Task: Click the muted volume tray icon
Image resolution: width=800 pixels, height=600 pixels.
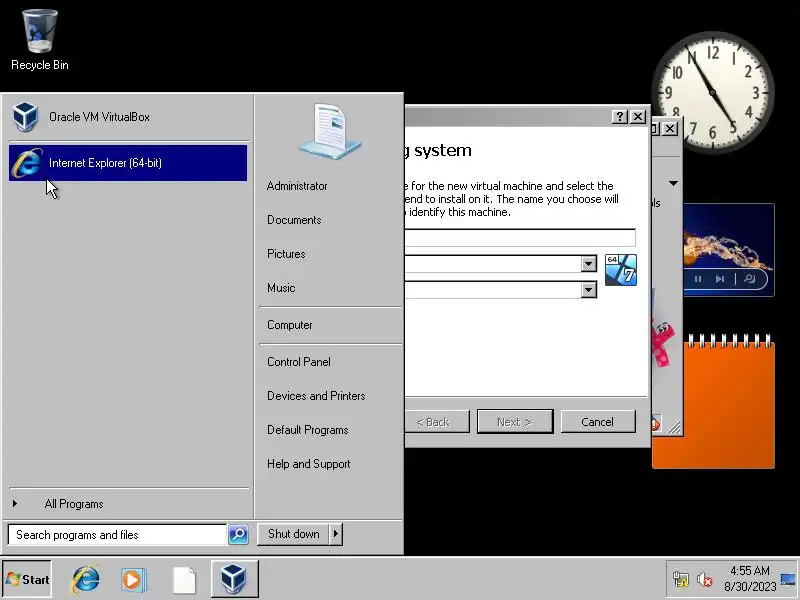Action: coord(705,579)
